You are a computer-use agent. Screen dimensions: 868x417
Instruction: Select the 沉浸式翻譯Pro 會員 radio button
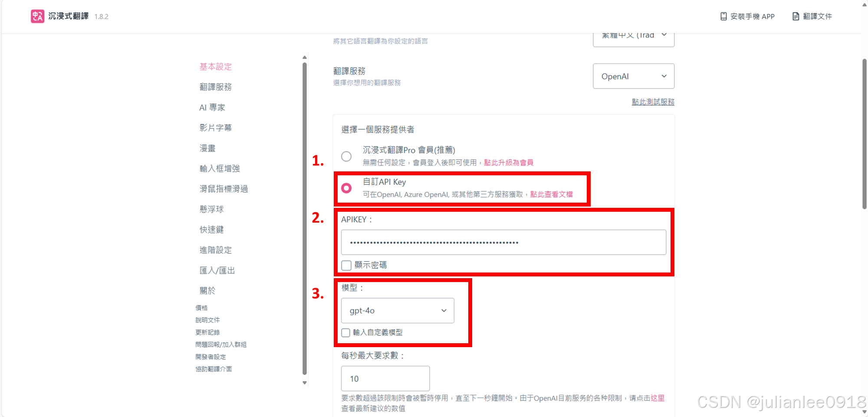tap(346, 156)
